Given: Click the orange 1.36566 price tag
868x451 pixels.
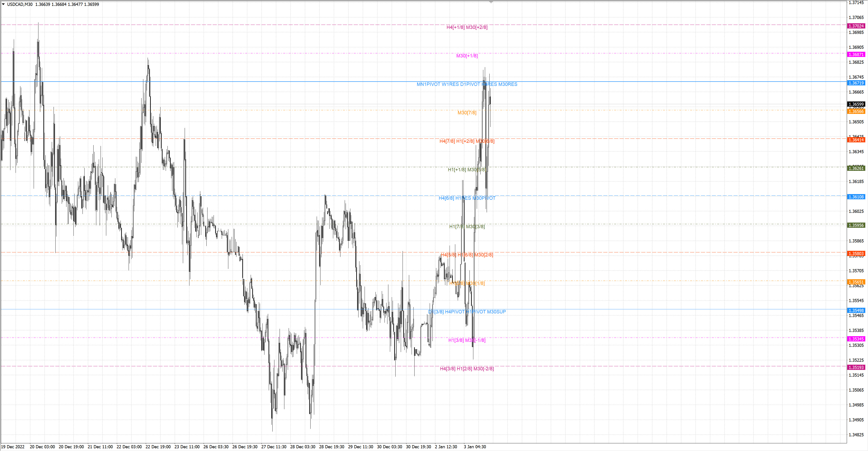Looking at the screenshot, I should click(856, 111).
